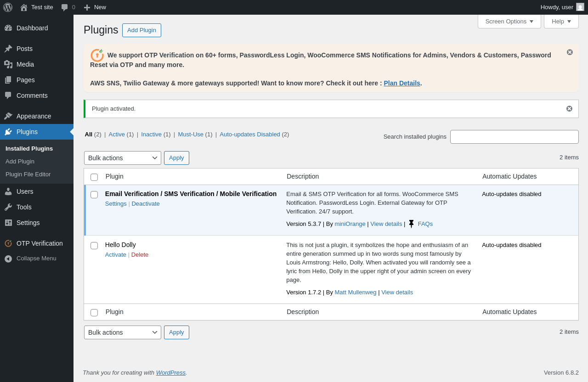Dismiss the miniOrange OTP promo notice
Image resolution: width=588 pixels, height=382 pixels.
570,52
